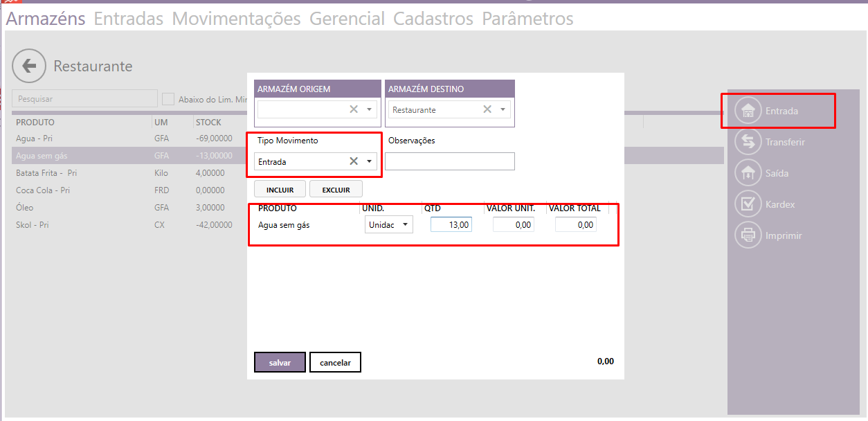Viewport: 868px width, 421px height.
Task: Clear the Tipo Movimento Entrada value
Action: pyautogui.click(x=354, y=161)
